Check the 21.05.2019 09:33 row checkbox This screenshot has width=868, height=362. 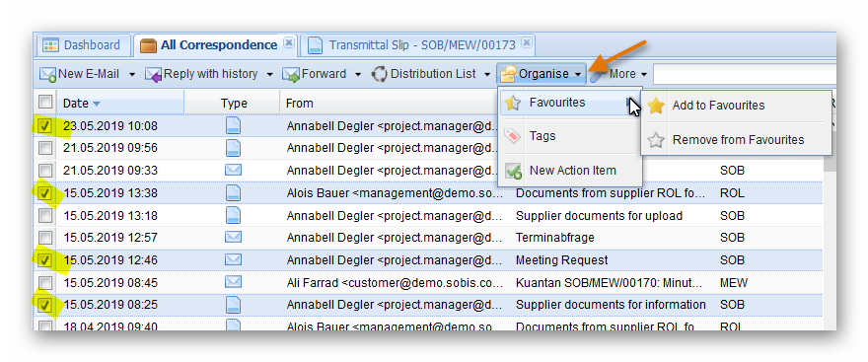tap(45, 171)
